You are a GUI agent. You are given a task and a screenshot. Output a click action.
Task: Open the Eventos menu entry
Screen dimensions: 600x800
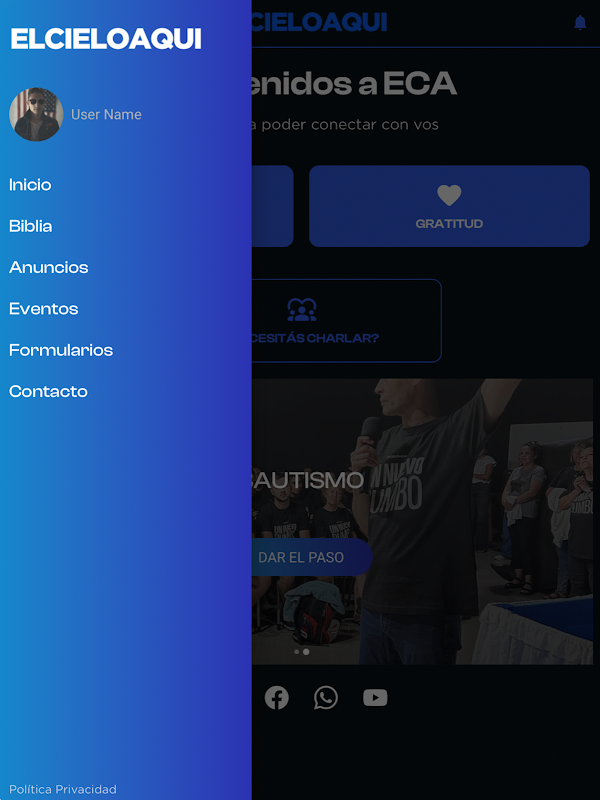coord(43,309)
